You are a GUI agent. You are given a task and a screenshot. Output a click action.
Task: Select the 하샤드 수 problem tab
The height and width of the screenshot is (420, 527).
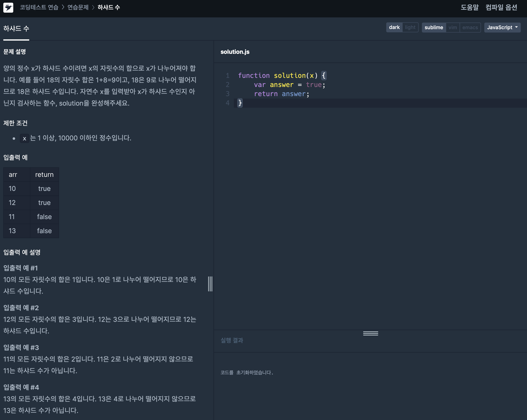16,29
